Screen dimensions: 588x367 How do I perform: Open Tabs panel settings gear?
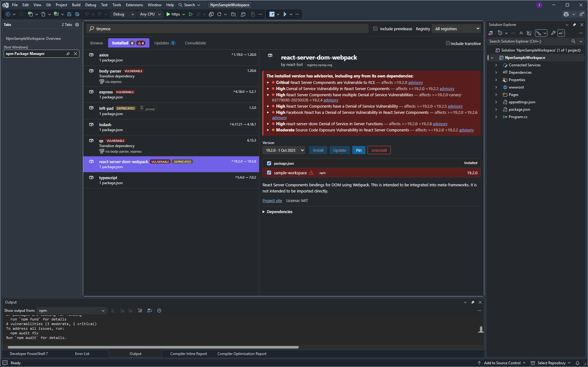[77, 25]
